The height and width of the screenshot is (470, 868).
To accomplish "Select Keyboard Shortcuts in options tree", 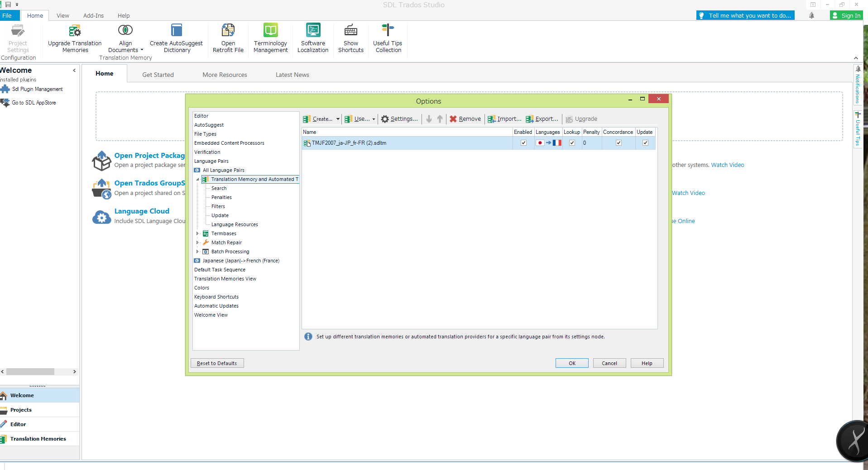I will tap(216, 297).
